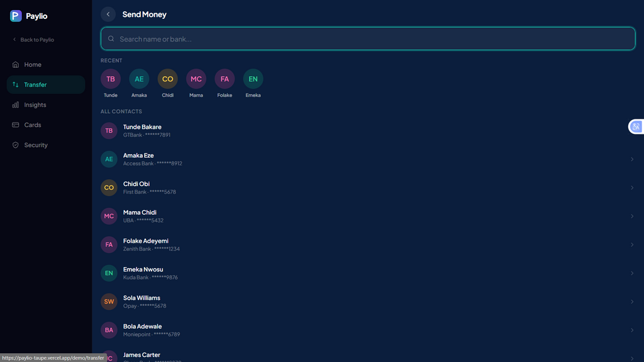The height and width of the screenshot is (362, 644).
Task: Click the GTBank account number text
Action: click(x=147, y=135)
